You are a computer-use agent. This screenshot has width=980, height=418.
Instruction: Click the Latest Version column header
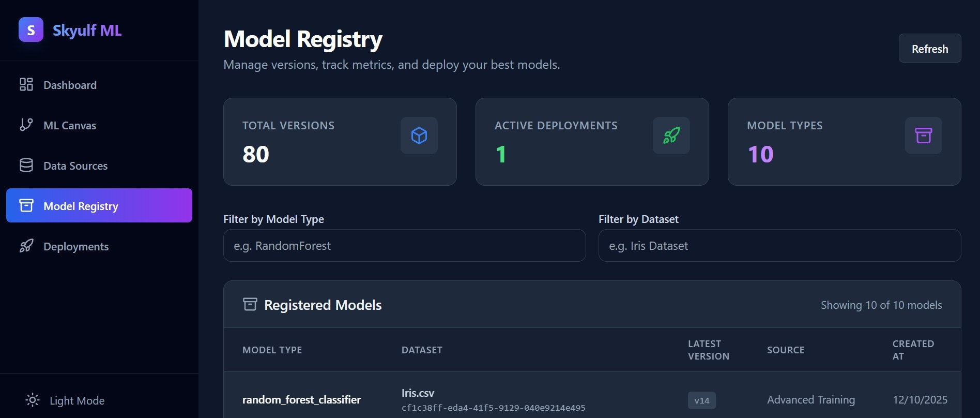(x=709, y=350)
